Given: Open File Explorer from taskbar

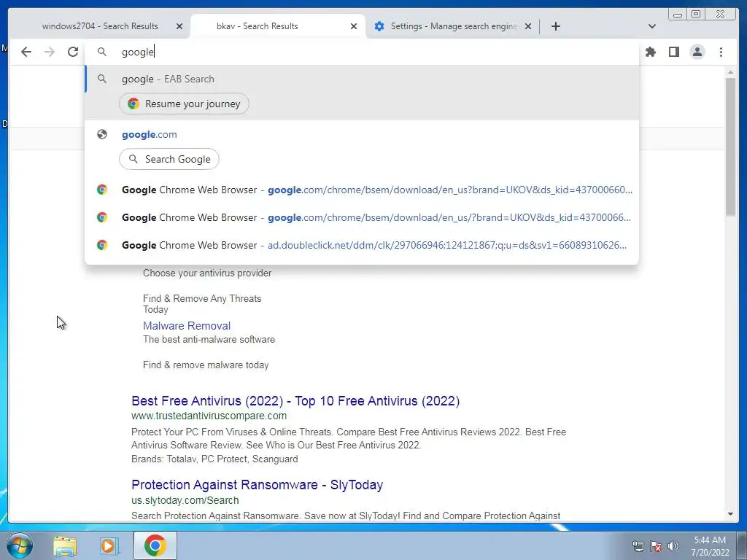Looking at the screenshot, I should point(65,545).
